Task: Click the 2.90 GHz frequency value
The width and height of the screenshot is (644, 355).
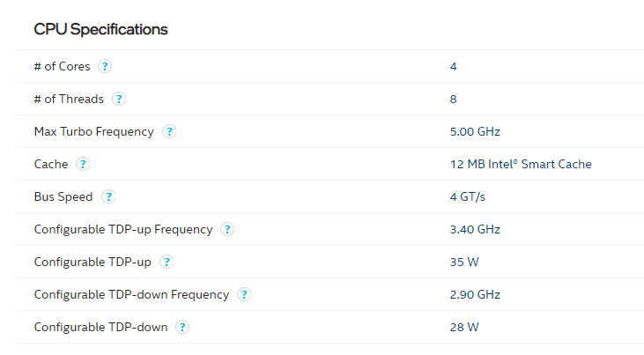Action: pyautogui.click(x=475, y=294)
